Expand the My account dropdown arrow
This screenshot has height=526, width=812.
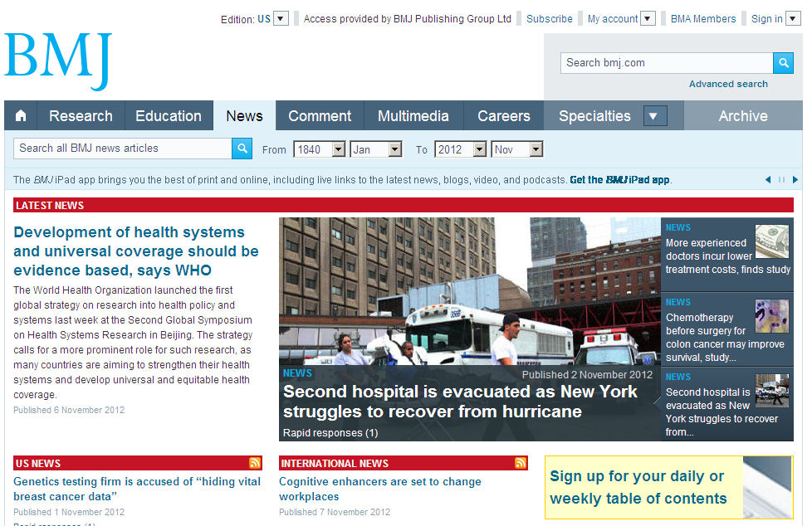(x=648, y=19)
